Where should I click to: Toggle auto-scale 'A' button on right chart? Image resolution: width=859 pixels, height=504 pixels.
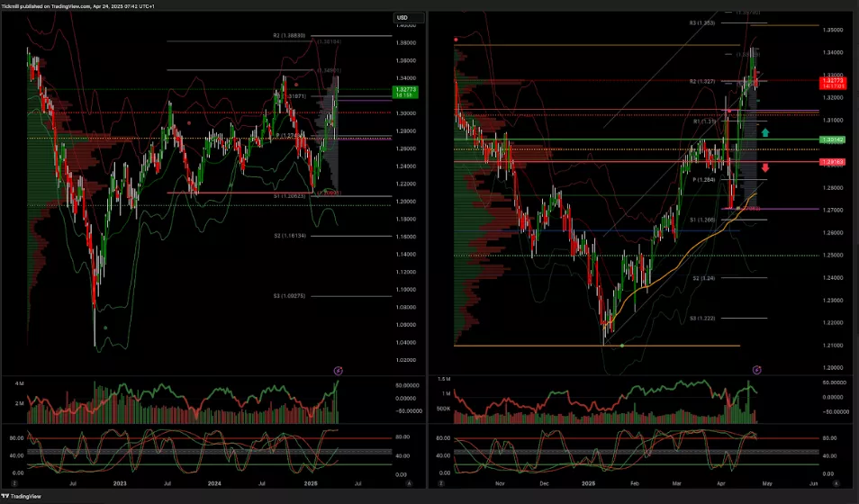827,482
